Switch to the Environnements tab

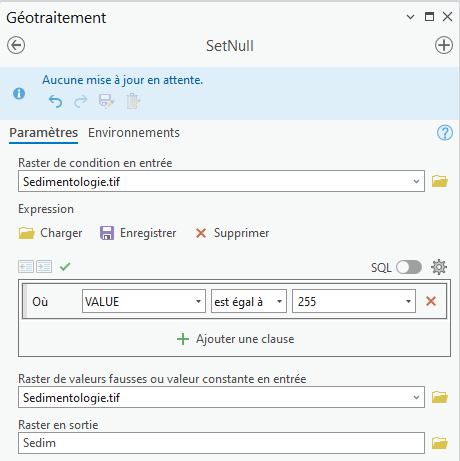pyautogui.click(x=134, y=133)
